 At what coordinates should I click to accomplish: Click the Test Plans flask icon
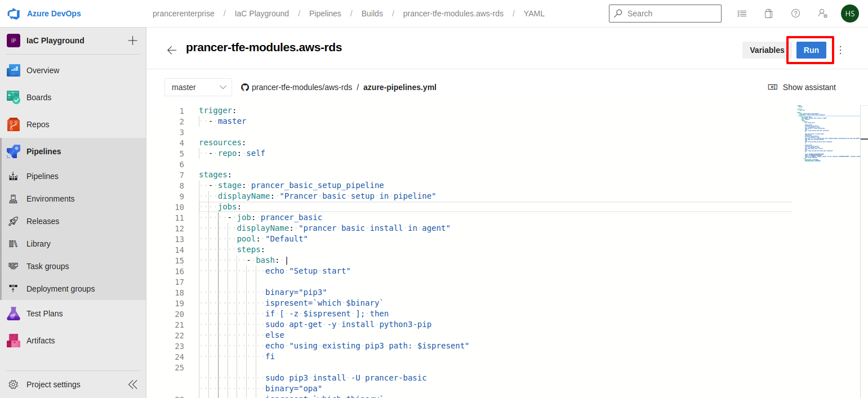(x=14, y=314)
